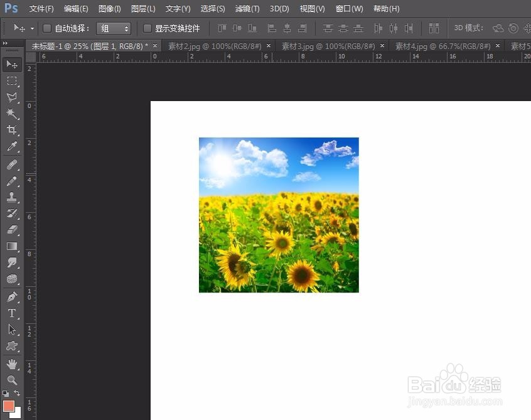Screen dimensions: 531x420
Task: Click align bottom edges icon
Action: coord(252,28)
